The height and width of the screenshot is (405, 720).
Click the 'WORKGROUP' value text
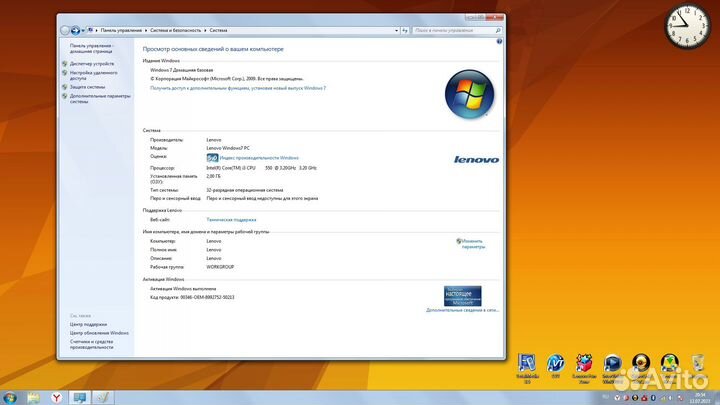pos(220,267)
